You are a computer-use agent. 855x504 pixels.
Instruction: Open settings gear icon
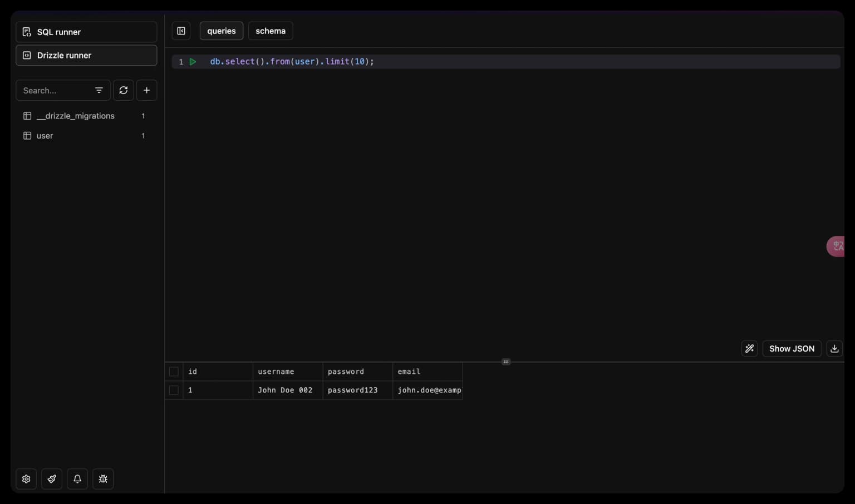point(26,479)
